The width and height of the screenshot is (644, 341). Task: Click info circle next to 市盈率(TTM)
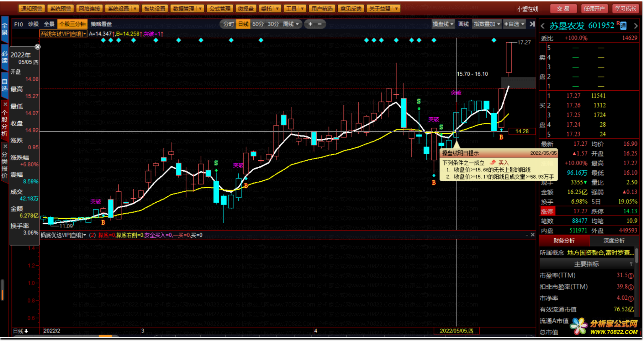coord(631,276)
